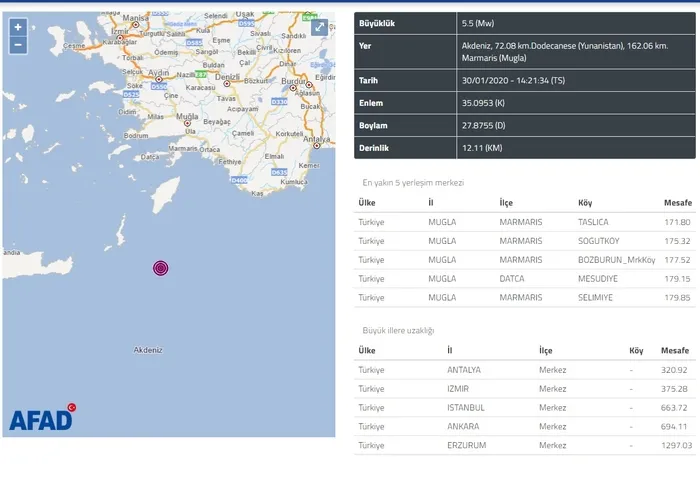Click the Akdeniz label on the map

(148, 350)
